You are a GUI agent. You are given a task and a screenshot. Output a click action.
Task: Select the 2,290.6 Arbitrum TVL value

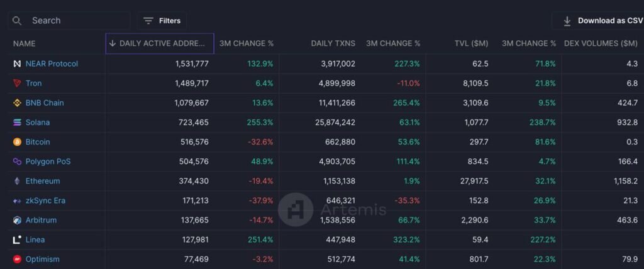tap(475, 220)
